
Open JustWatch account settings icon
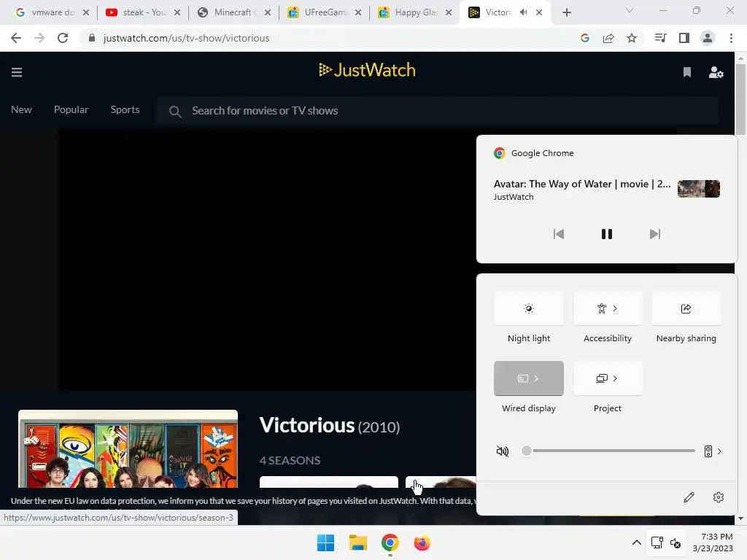tap(716, 72)
